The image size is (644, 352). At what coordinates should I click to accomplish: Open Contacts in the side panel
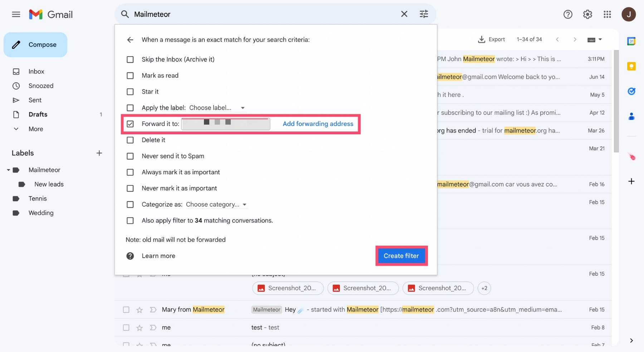[632, 116]
